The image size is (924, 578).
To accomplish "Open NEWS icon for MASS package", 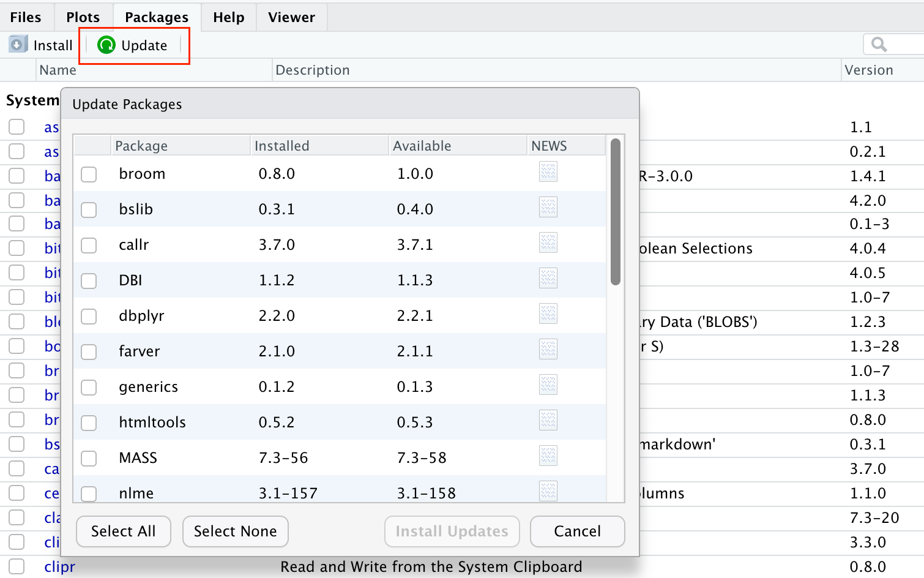I will pyautogui.click(x=548, y=456).
